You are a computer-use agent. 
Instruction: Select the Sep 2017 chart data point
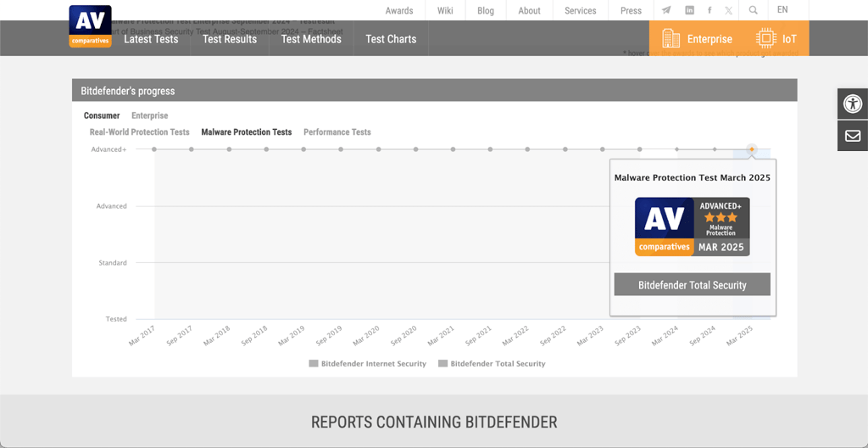(x=192, y=149)
